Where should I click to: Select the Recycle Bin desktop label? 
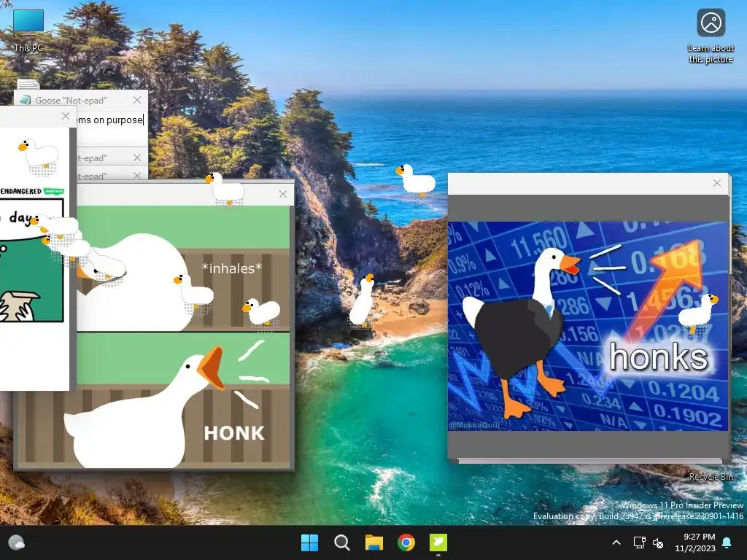point(711,477)
